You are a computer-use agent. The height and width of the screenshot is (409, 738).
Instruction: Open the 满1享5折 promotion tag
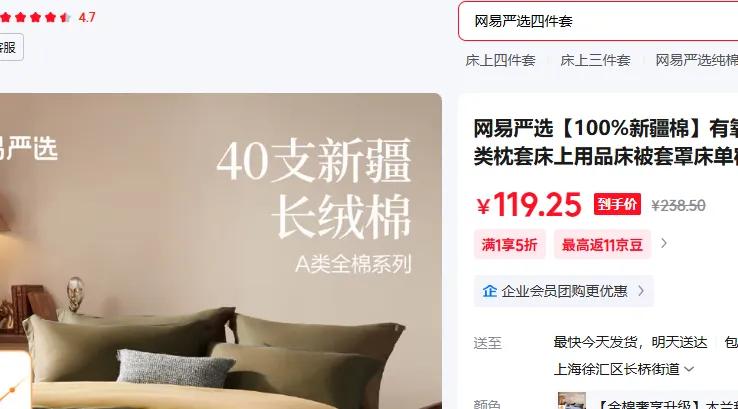509,244
